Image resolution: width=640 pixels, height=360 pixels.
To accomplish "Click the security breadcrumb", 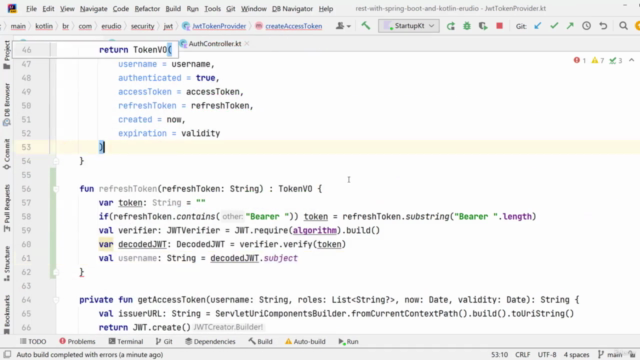I will click(142, 26).
